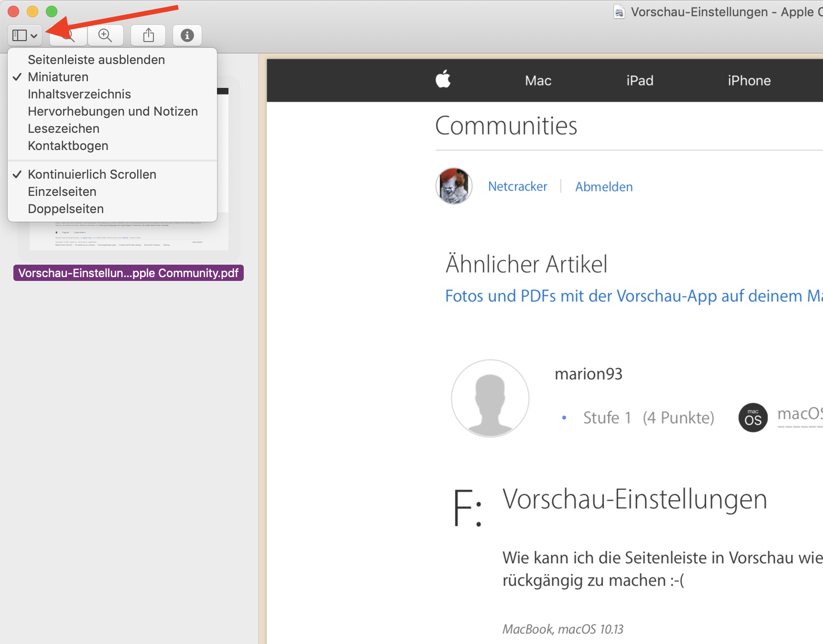Click the Netcracker profile avatar

click(454, 186)
